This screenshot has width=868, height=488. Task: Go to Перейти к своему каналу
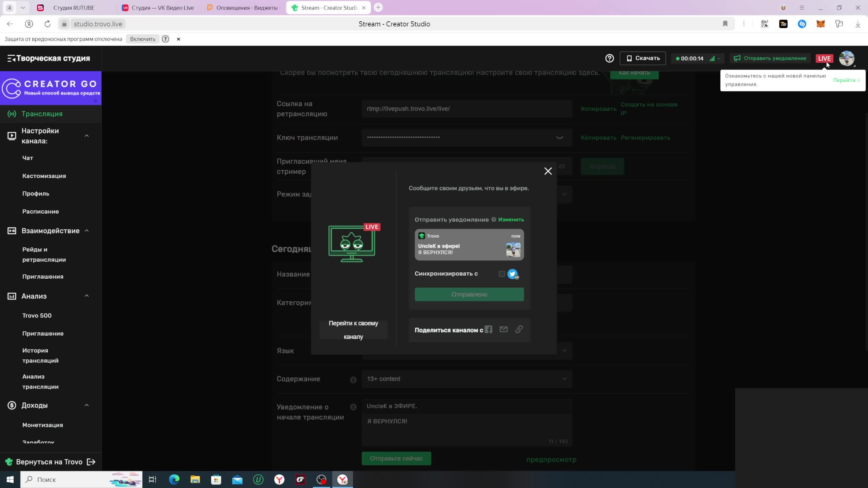(x=354, y=330)
